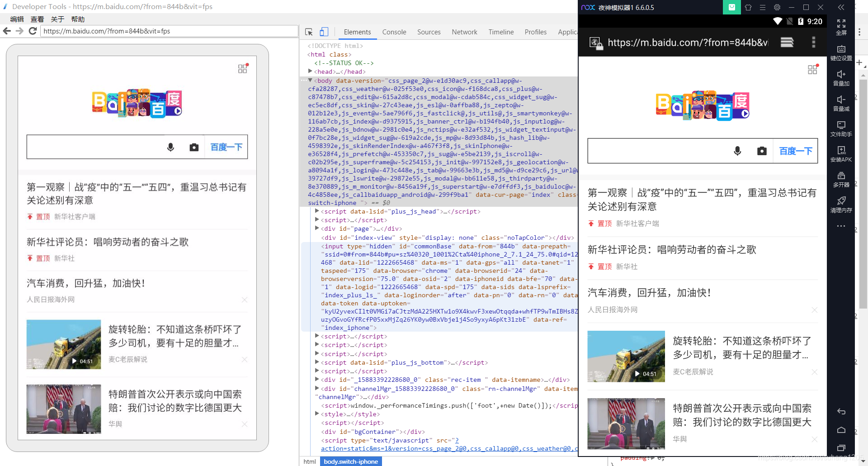Click Nox 音量加 volume up
Screen dimensions: 868x466
pos(841,78)
